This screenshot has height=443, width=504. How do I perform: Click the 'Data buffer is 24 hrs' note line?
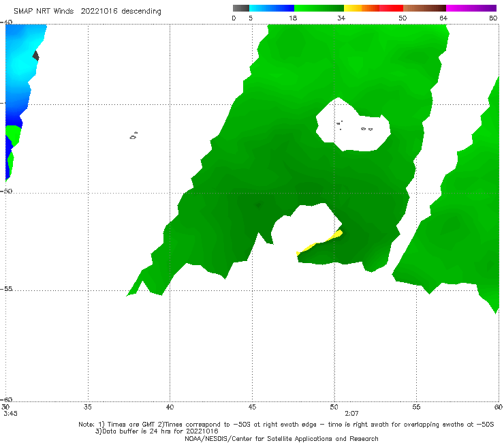point(157,431)
